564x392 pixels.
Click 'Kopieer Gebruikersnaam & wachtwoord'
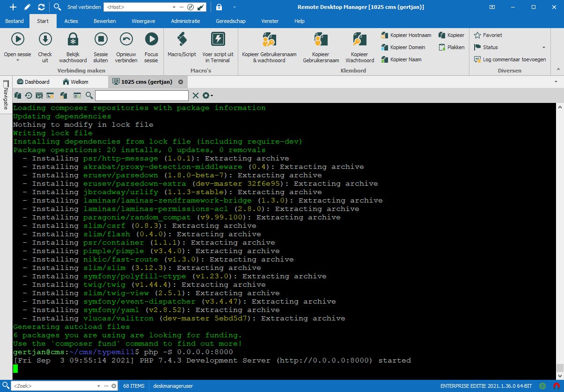[x=268, y=47]
